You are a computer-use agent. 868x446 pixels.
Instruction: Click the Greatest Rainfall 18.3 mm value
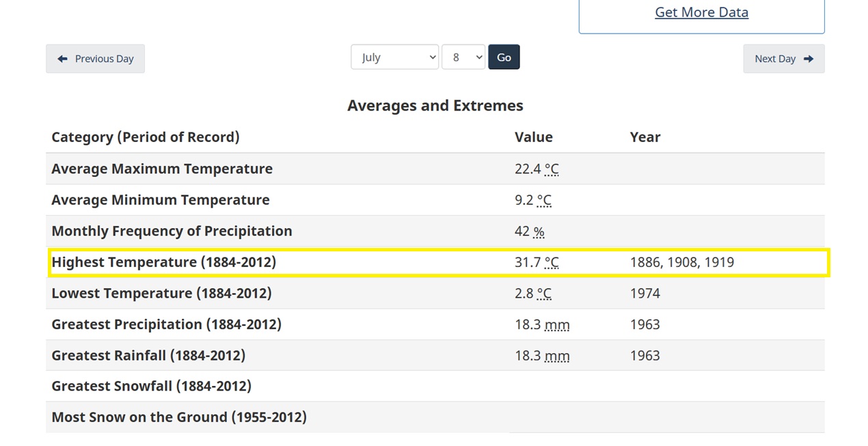click(x=542, y=356)
